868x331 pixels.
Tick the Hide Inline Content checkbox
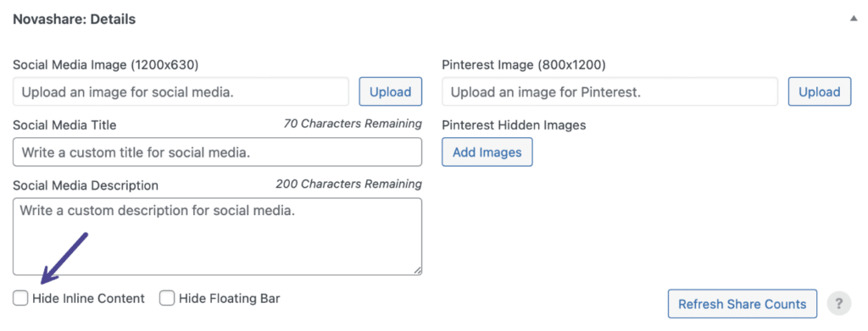point(20,298)
